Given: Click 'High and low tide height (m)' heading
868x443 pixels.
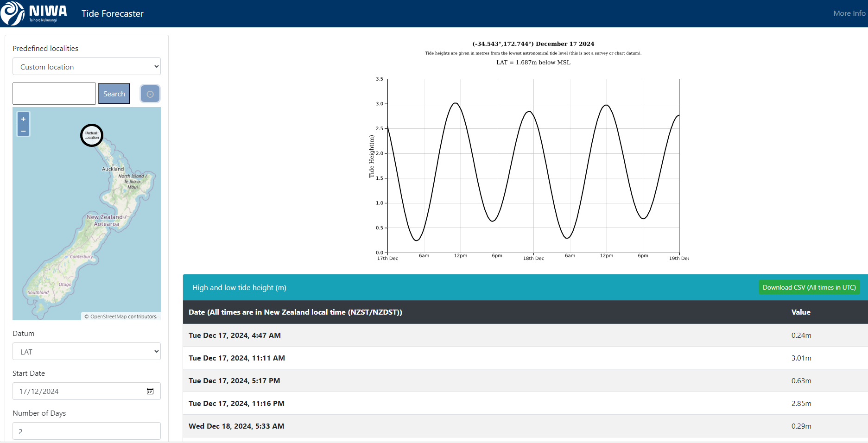Looking at the screenshot, I should click(239, 287).
